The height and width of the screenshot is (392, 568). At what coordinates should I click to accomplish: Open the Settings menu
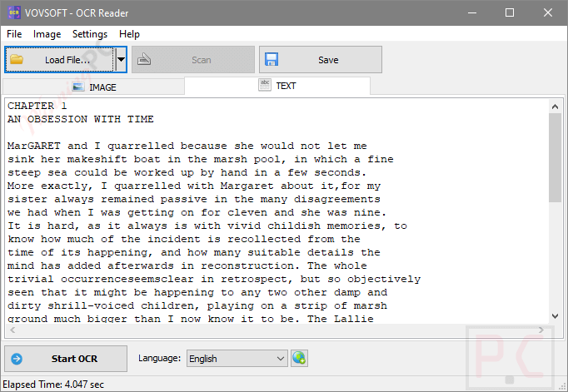(x=90, y=34)
